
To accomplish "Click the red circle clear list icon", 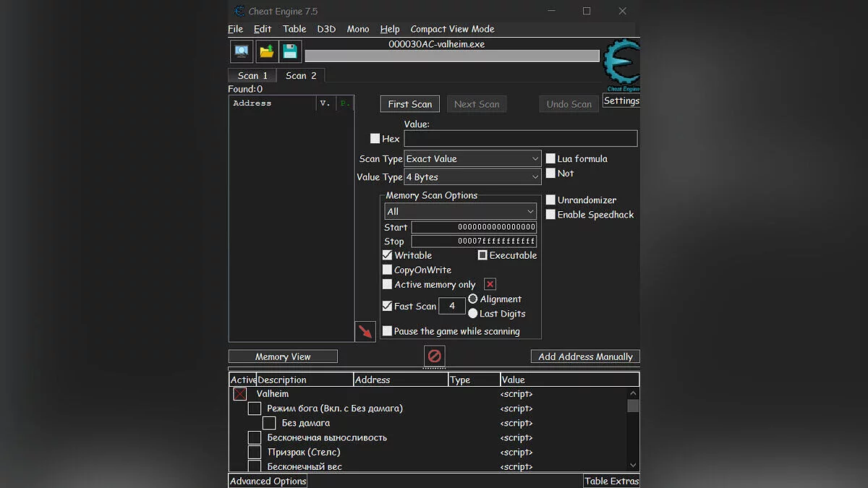I will (434, 356).
